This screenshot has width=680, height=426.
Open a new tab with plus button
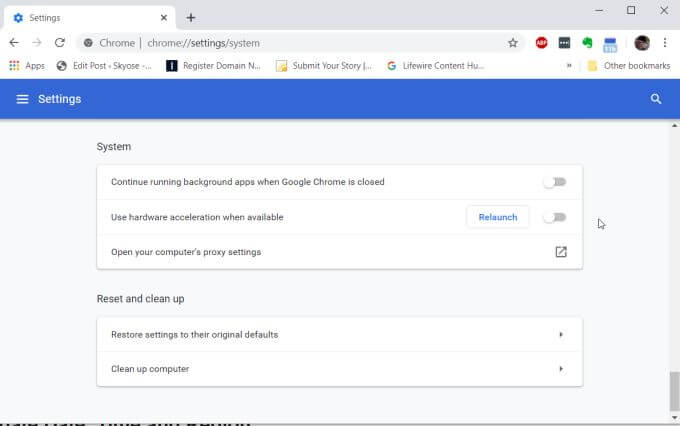point(191,17)
